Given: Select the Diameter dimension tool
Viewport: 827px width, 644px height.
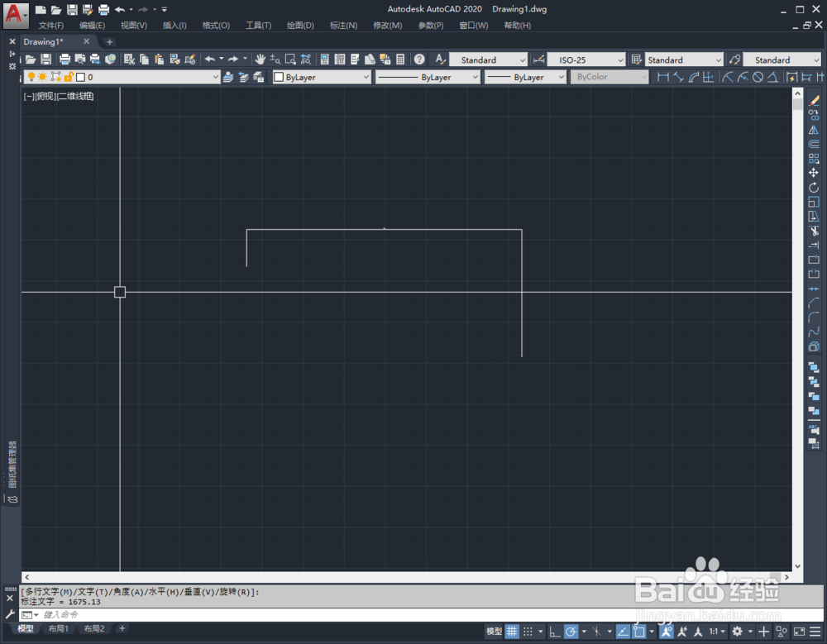Looking at the screenshot, I should pyautogui.click(x=758, y=77).
